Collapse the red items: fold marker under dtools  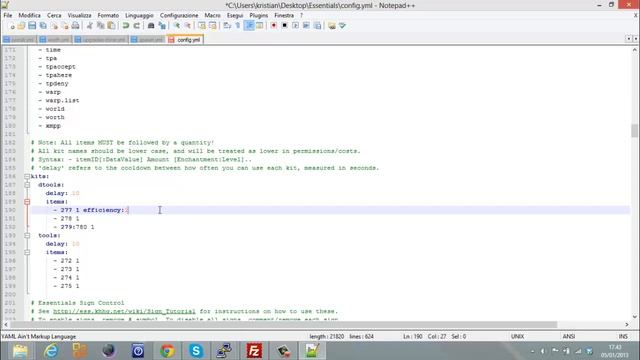(x=27, y=202)
